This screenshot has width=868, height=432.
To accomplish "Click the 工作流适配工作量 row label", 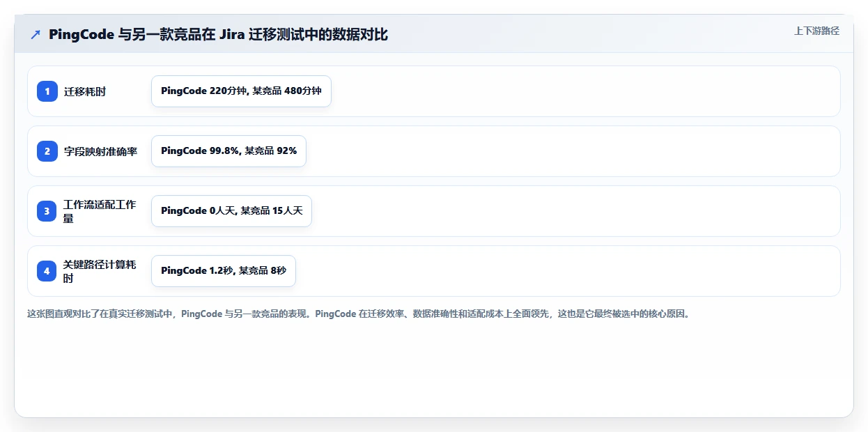I will 100,211.
